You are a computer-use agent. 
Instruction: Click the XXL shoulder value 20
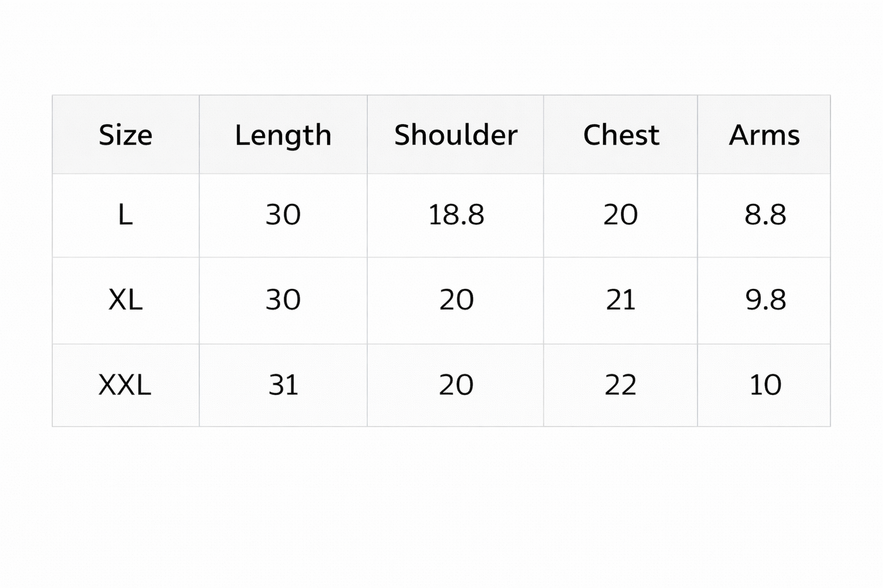(456, 385)
